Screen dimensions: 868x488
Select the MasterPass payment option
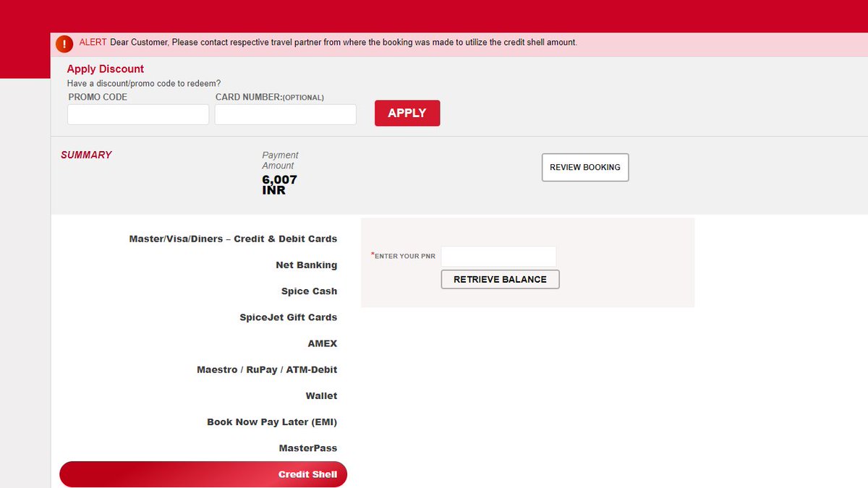pyautogui.click(x=308, y=448)
